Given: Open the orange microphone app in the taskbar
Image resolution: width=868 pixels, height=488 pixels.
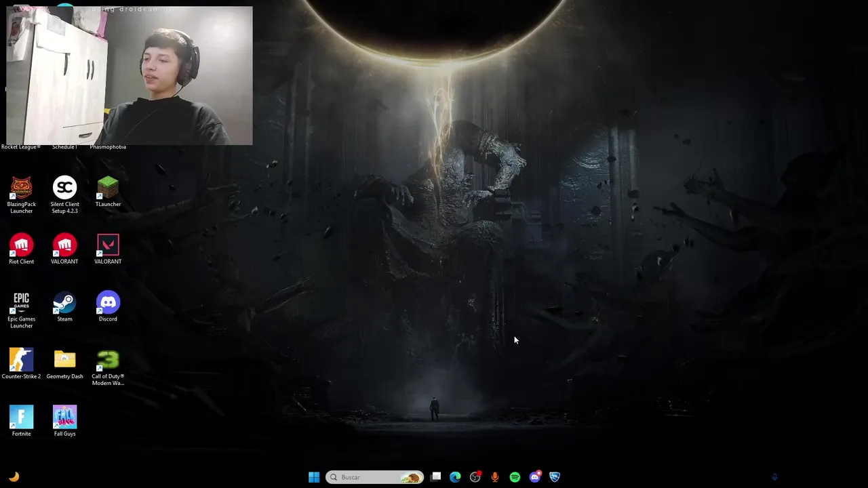Looking at the screenshot, I should [x=495, y=477].
